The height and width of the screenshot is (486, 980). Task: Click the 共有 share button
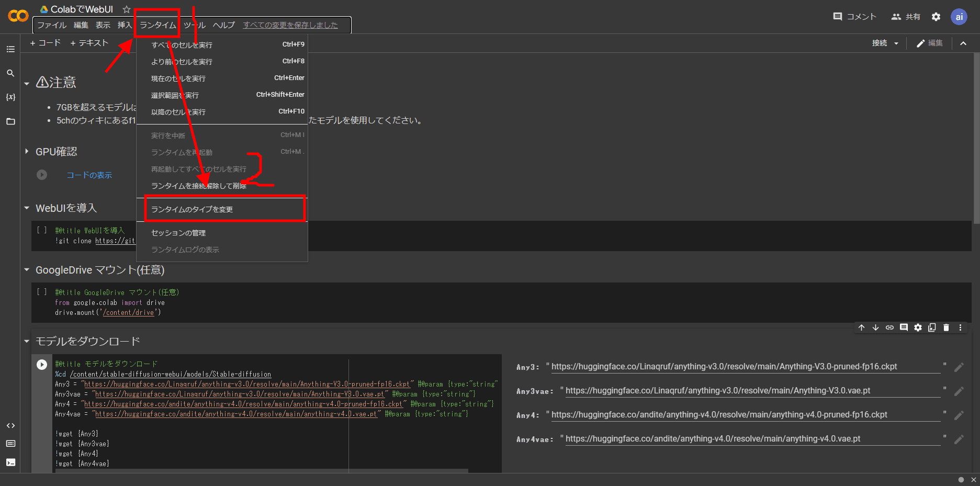906,17
